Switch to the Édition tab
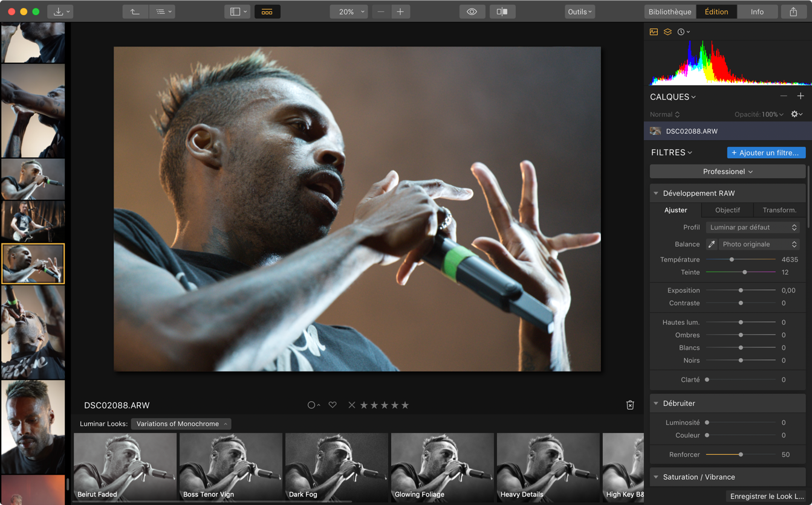 tap(716, 11)
